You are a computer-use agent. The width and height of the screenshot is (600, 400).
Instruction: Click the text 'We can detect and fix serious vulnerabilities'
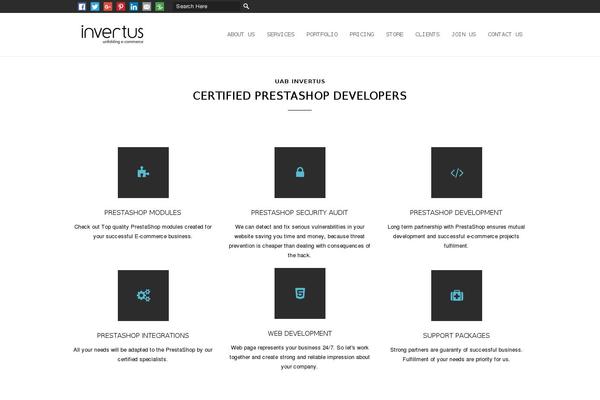point(290,227)
